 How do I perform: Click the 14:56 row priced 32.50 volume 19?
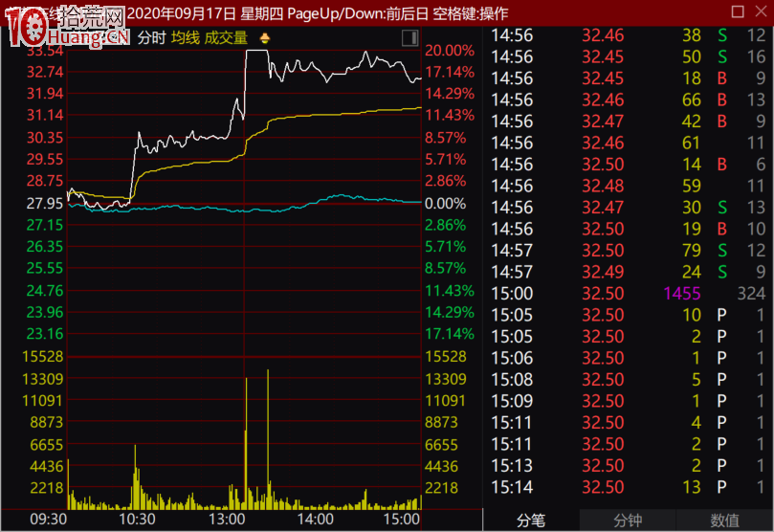[x=628, y=229]
